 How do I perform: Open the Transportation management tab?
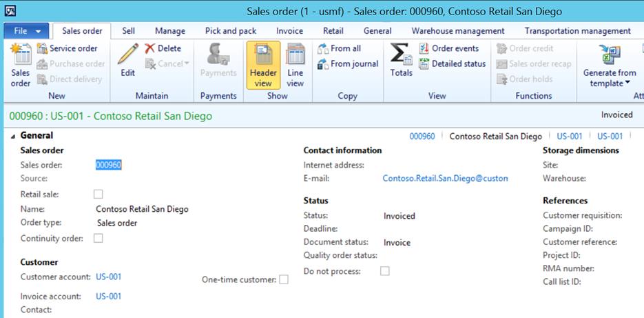point(577,31)
